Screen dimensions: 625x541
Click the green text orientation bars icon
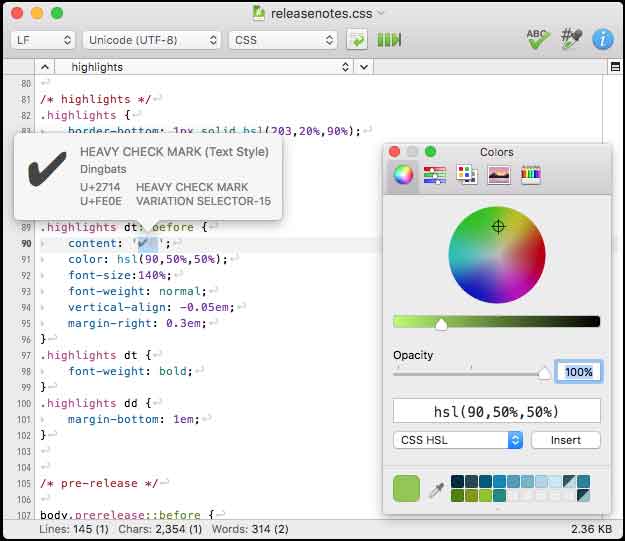tap(389, 40)
